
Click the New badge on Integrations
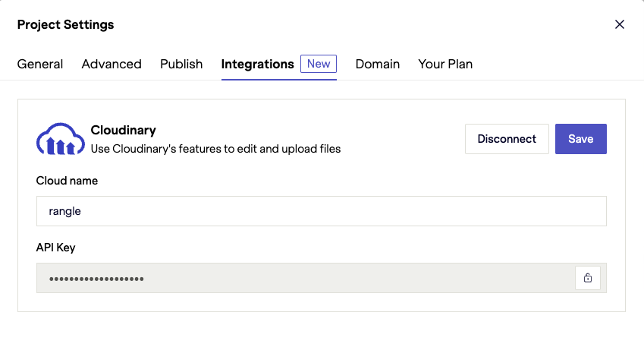tap(319, 64)
